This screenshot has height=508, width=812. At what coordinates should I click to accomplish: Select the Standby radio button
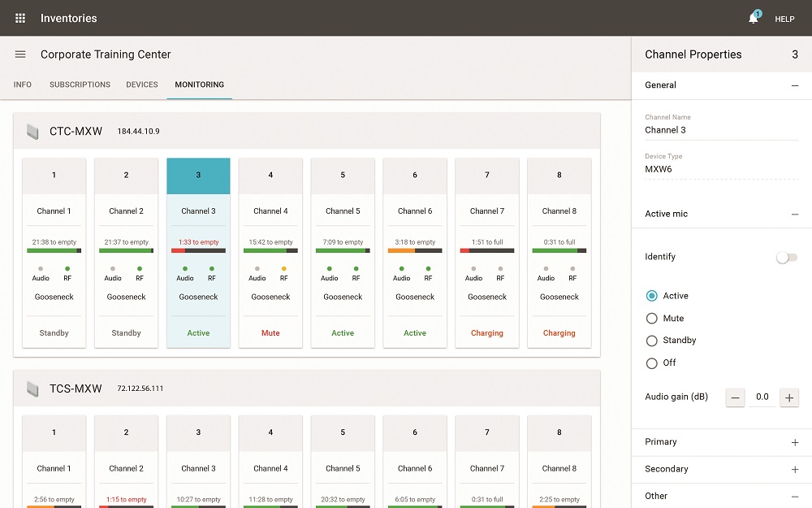[x=652, y=341]
